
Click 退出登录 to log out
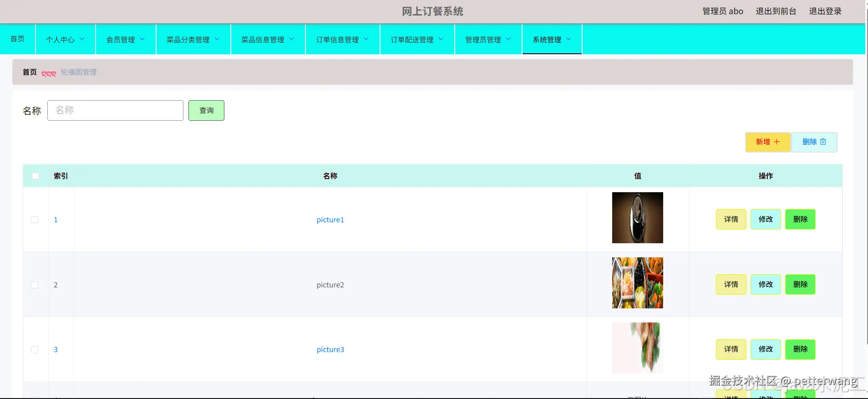tap(825, 11)
